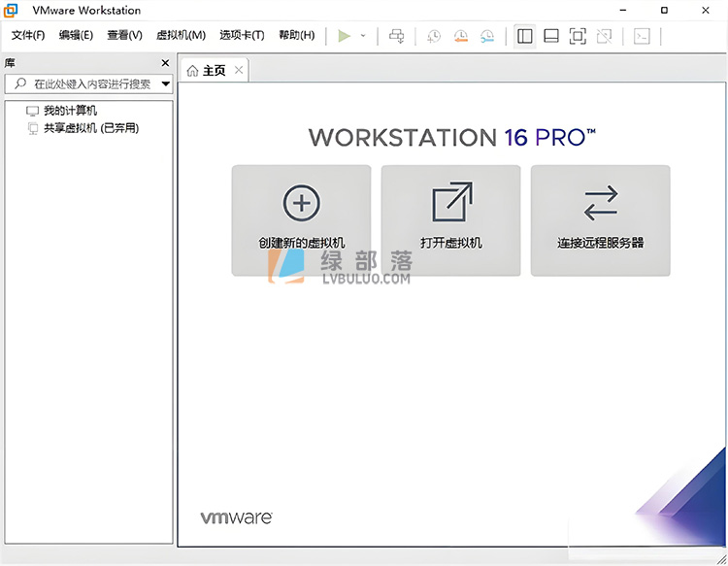728x566 pixels.
Task: Click 创建新的虚拟机 button
Action: tap(301, 220)
